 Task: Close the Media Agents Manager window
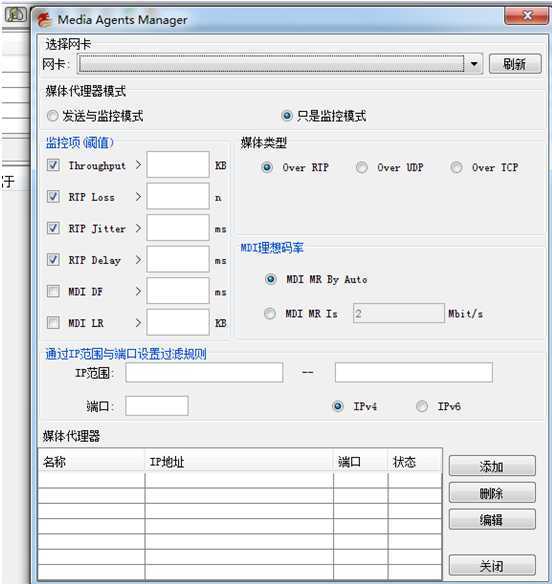pos(527,16)
